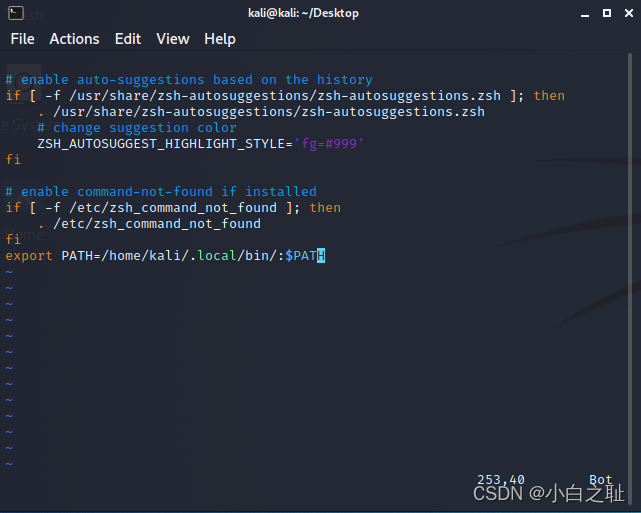Click 'if' starting the /etc/zsh_command_not_found test
Viewport: 641px width, 513px height.
coord(13,208)
